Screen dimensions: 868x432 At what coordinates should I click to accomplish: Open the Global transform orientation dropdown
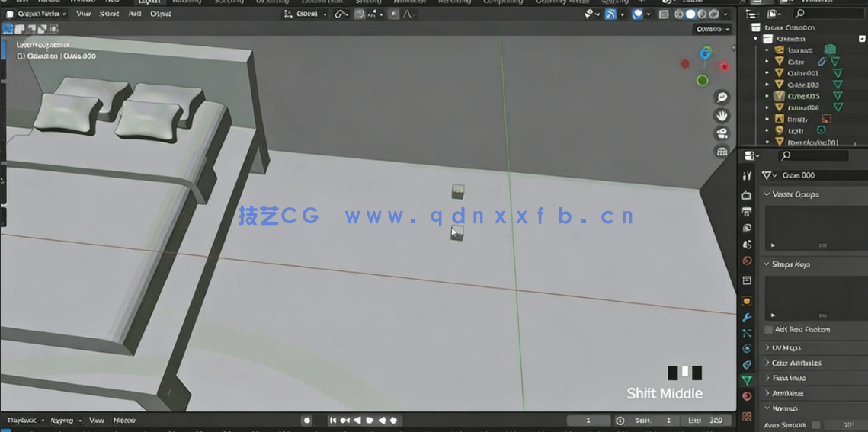pos(306,14)
